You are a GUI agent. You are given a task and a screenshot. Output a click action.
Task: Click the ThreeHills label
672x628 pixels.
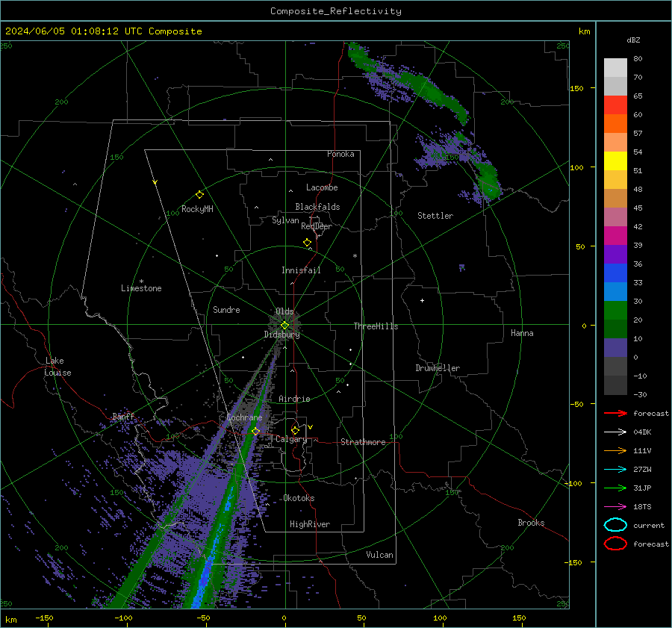[x=376, y=326]
